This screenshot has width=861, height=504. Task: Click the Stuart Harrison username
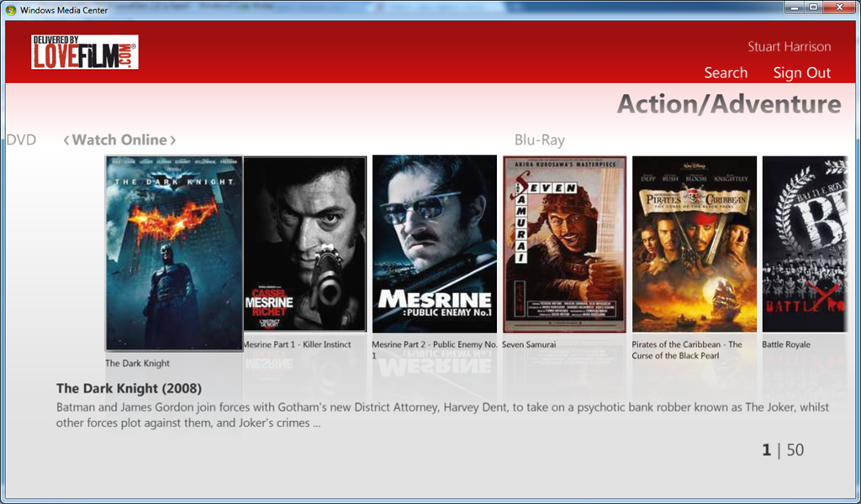point(789,46)
